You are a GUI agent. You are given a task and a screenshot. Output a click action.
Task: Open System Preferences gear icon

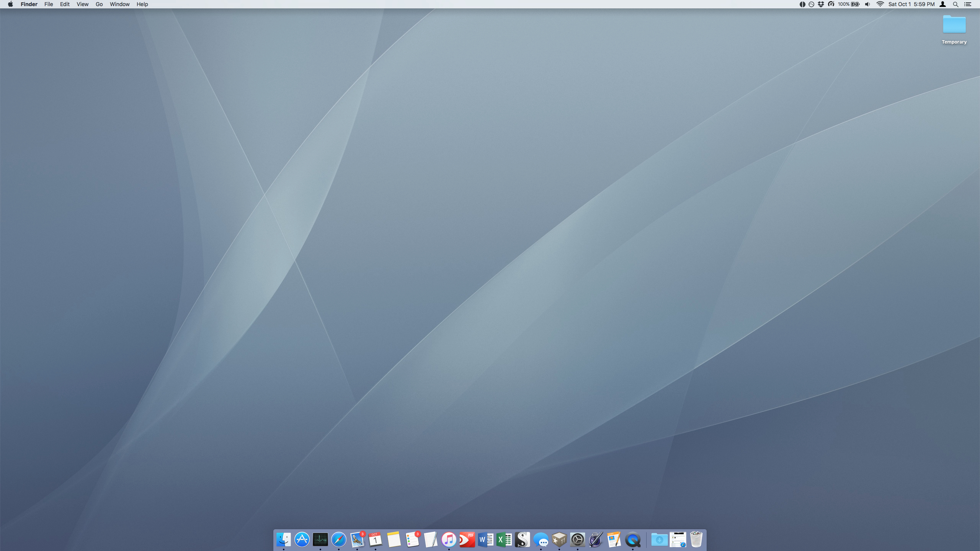click(577, 540)
